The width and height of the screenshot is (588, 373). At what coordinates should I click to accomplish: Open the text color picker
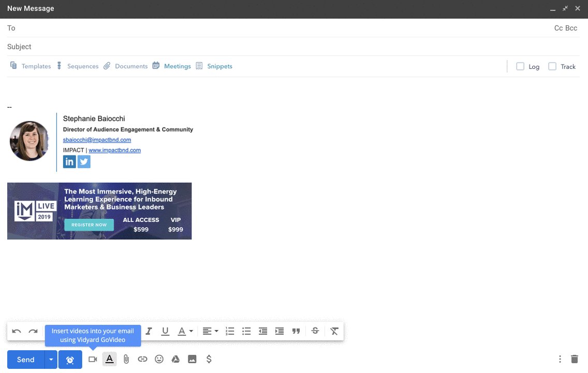[x=185, y=332]
